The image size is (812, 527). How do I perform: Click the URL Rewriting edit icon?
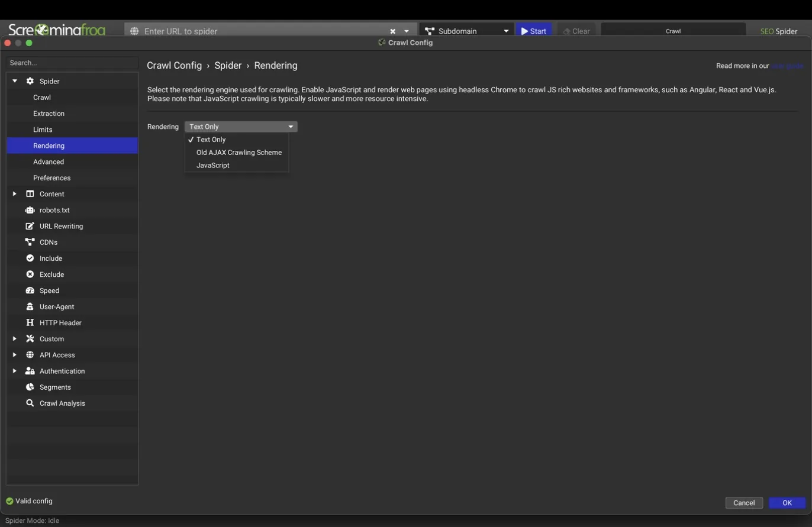(x=30, y=226)
